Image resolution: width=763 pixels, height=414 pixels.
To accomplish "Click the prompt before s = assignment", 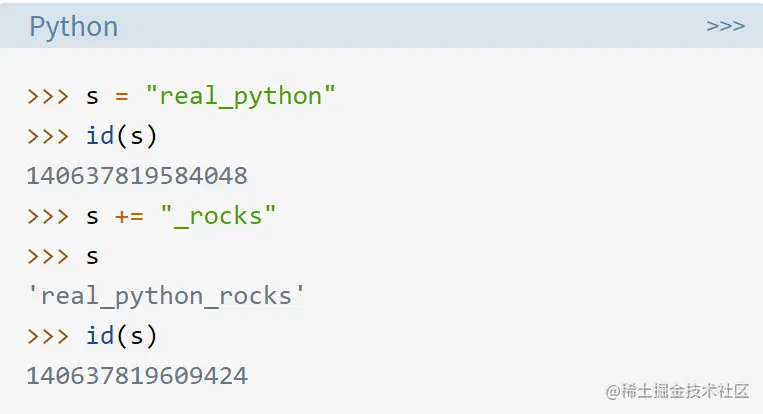I will (x=48, y=96).
